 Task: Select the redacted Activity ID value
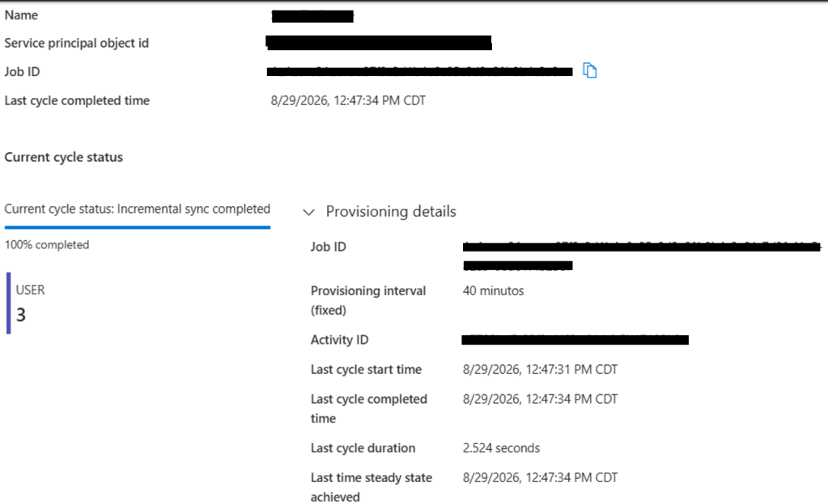(x=575, y=339)
